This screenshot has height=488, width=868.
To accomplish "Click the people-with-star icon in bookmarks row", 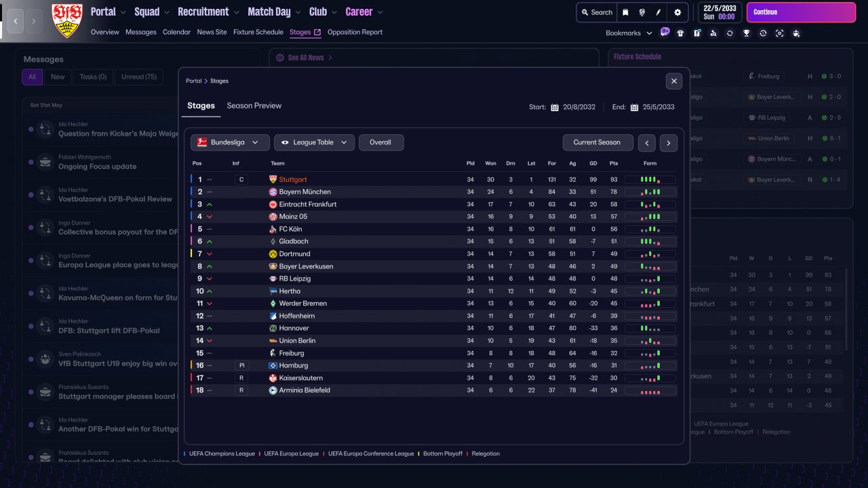I will pos(796,33).
